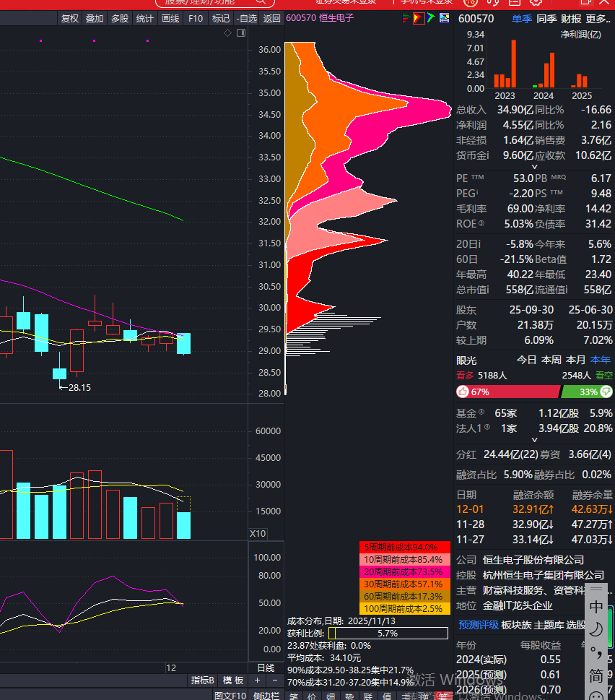This screenshot has height=700, width=615.
Task: Activate the 画线 drawing tool
Action: (170, 18)
